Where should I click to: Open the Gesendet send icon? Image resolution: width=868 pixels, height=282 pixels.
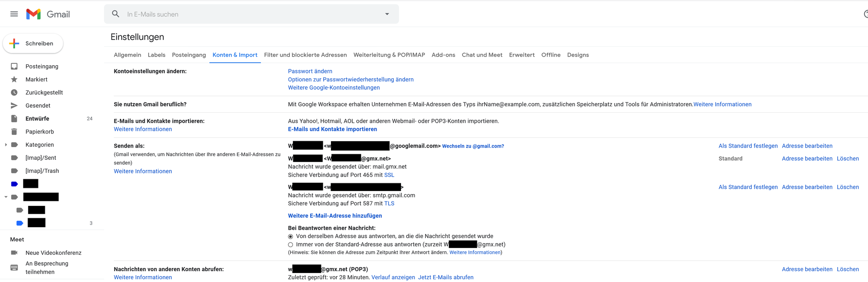point(14,105)
